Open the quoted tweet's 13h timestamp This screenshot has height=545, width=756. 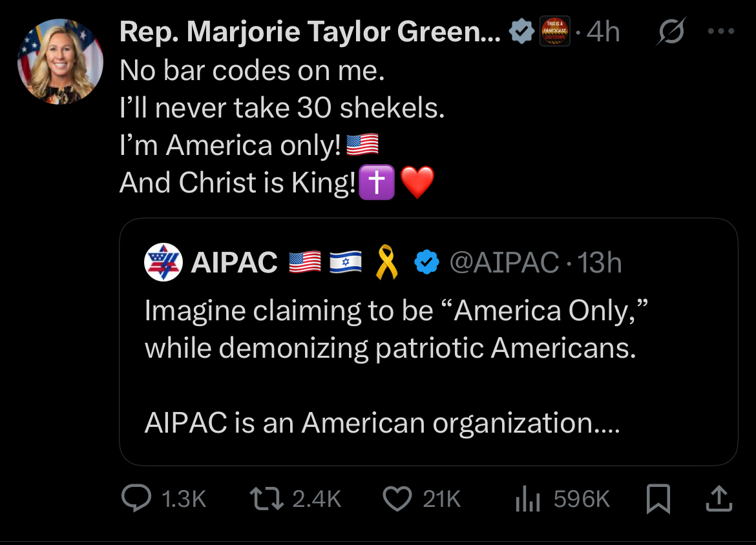click(600, 263)
